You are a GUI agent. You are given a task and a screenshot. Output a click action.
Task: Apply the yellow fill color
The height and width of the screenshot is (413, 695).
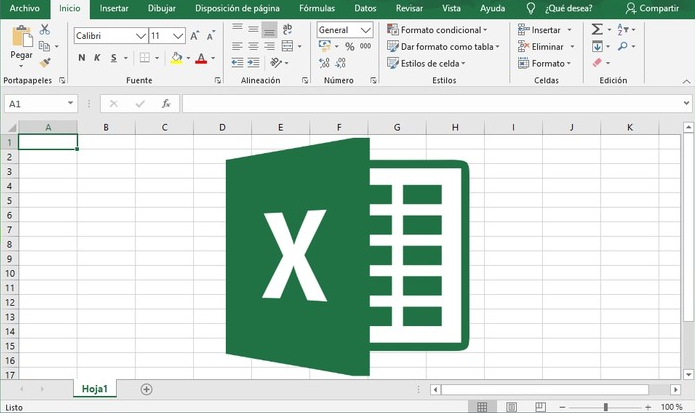(x=176, y=58)
